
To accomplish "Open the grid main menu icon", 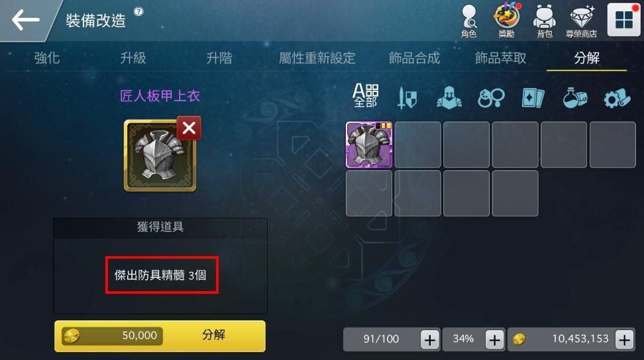I will pyautogui.click(x=623, y=19).
